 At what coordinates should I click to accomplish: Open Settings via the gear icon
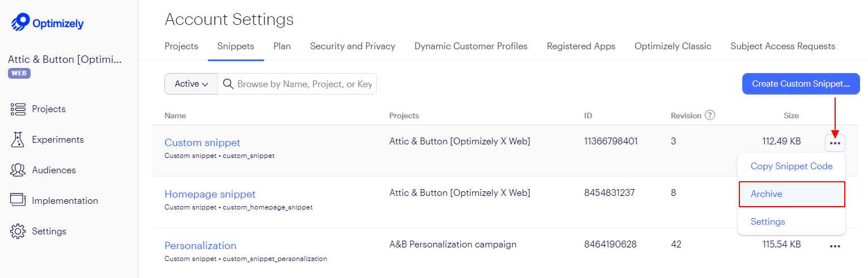point(18,231)
